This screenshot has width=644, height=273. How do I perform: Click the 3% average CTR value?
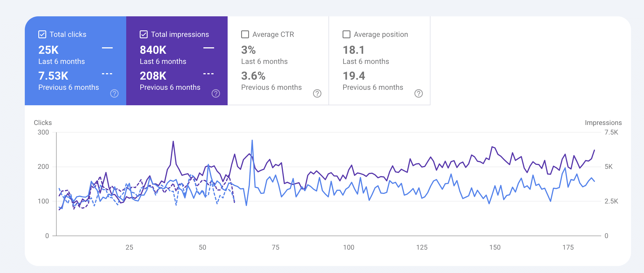[x=248, y=50]
